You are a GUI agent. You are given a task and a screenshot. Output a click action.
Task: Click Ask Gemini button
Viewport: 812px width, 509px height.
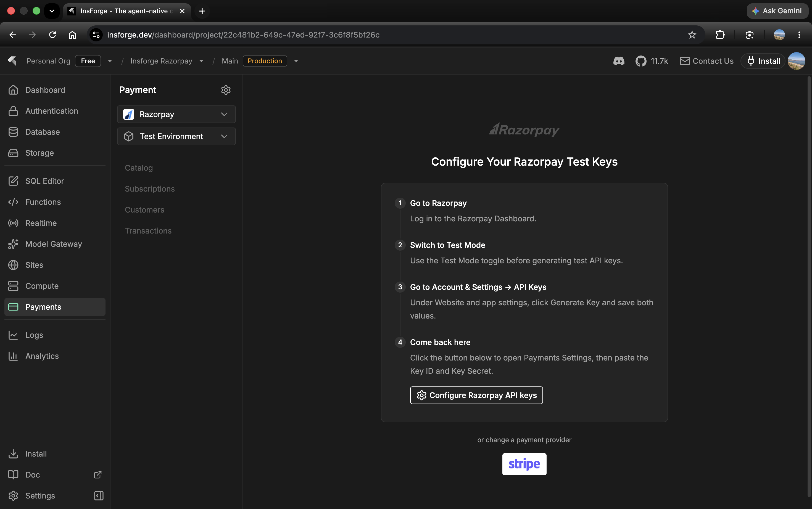click(x=777, y=11)
